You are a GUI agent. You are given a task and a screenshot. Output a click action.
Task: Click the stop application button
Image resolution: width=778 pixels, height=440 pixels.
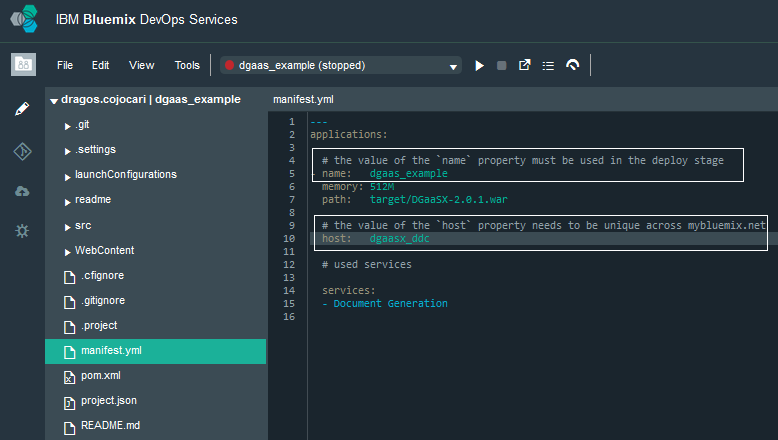502,65
